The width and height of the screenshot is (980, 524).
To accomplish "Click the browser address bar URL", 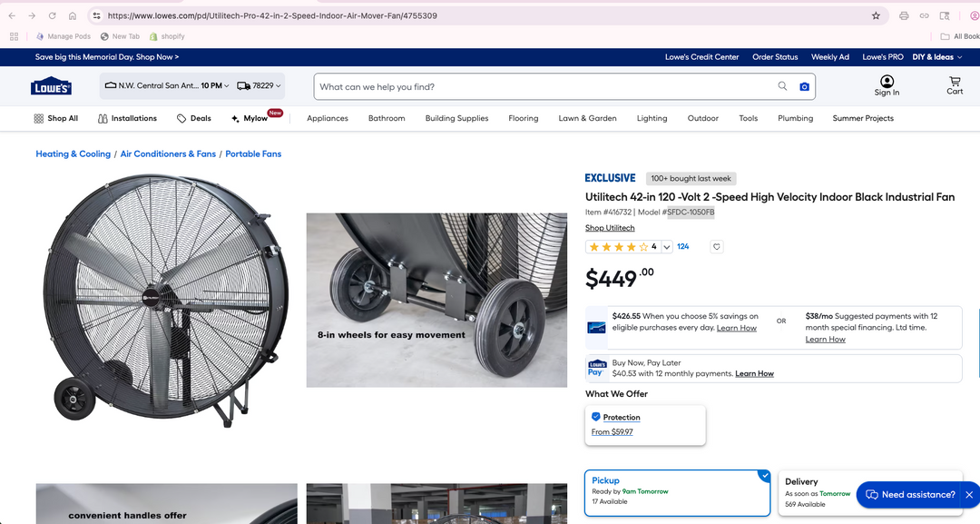I will (272, 15).
